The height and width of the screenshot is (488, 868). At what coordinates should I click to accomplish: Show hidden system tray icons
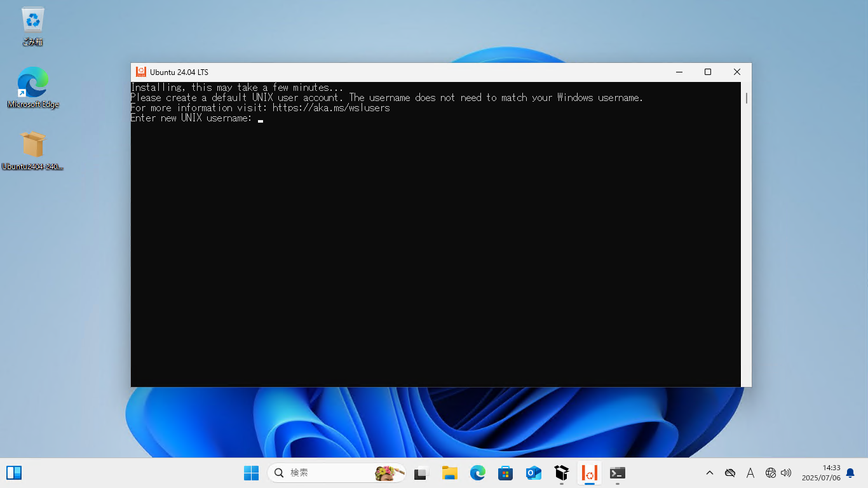(x=710, y=473)
